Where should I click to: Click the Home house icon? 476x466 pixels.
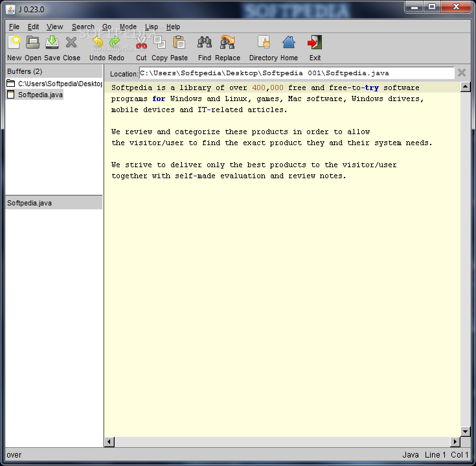coord(289,42)
